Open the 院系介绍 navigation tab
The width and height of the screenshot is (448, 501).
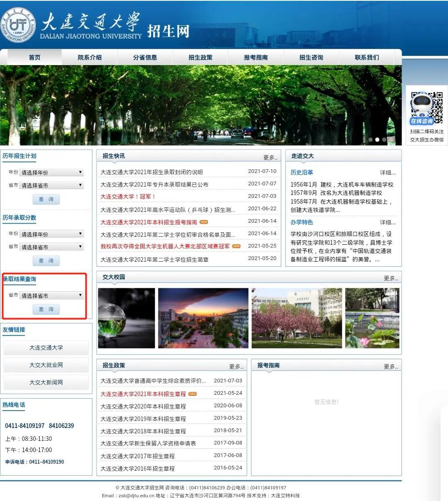[x=90, y=57]
